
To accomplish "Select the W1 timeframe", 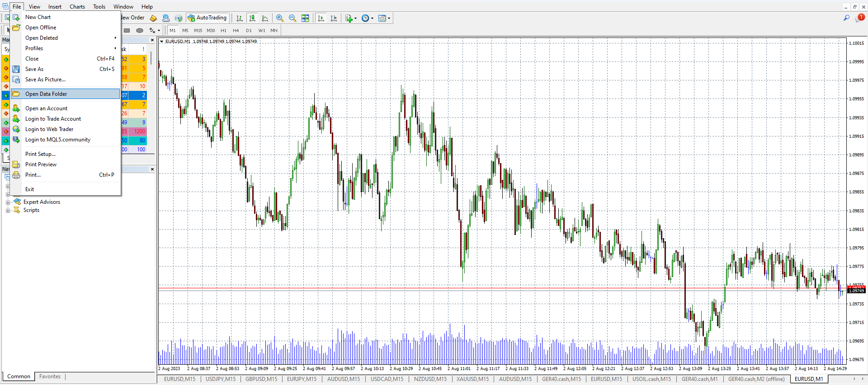I will click(x=262, y=30).
